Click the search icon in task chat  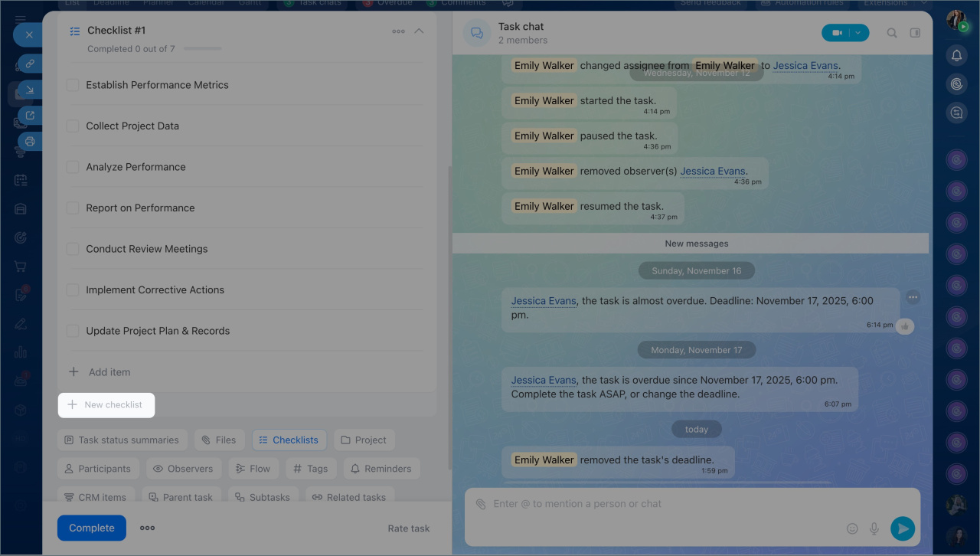892,33
